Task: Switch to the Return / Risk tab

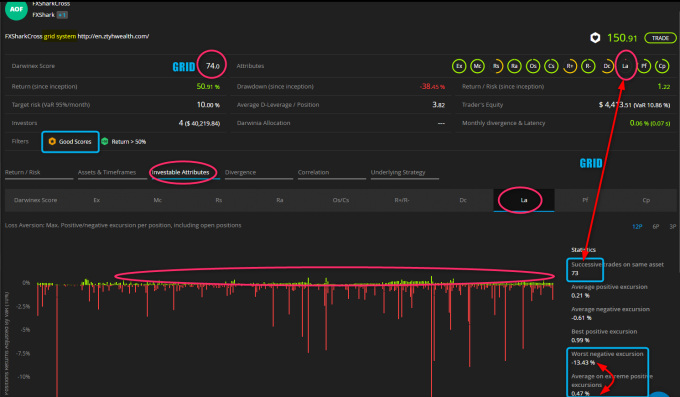Action: tap(23, 172)
